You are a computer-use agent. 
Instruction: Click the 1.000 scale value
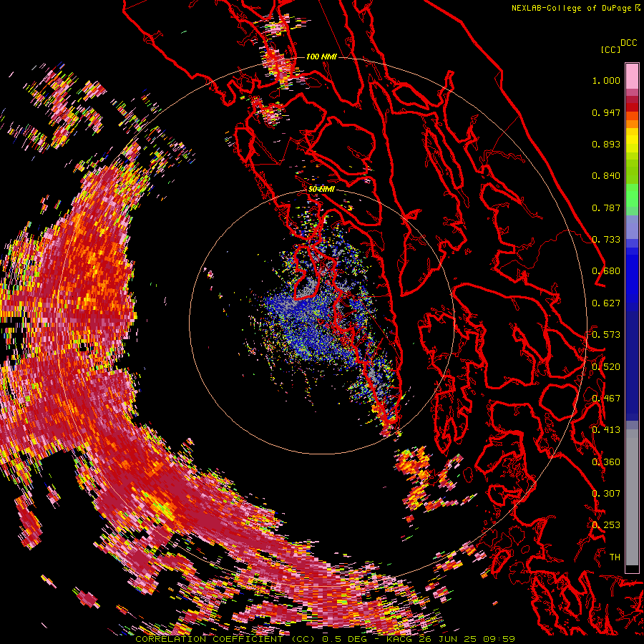click(x=606, y=80)
